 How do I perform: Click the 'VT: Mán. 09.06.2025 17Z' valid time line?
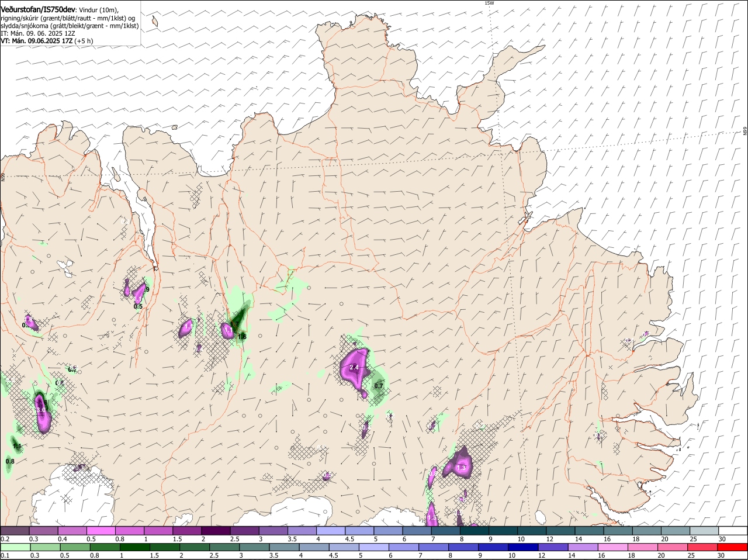[x=47, y=41]
